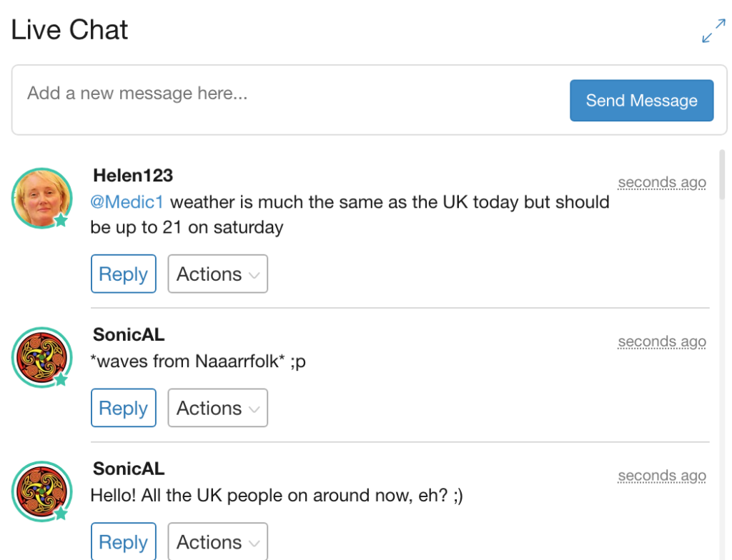The width and height of the screenshot is (732, 560).
Task: Open Actions dropdown on the Naaarrfolk message
Action: (217, 408)
